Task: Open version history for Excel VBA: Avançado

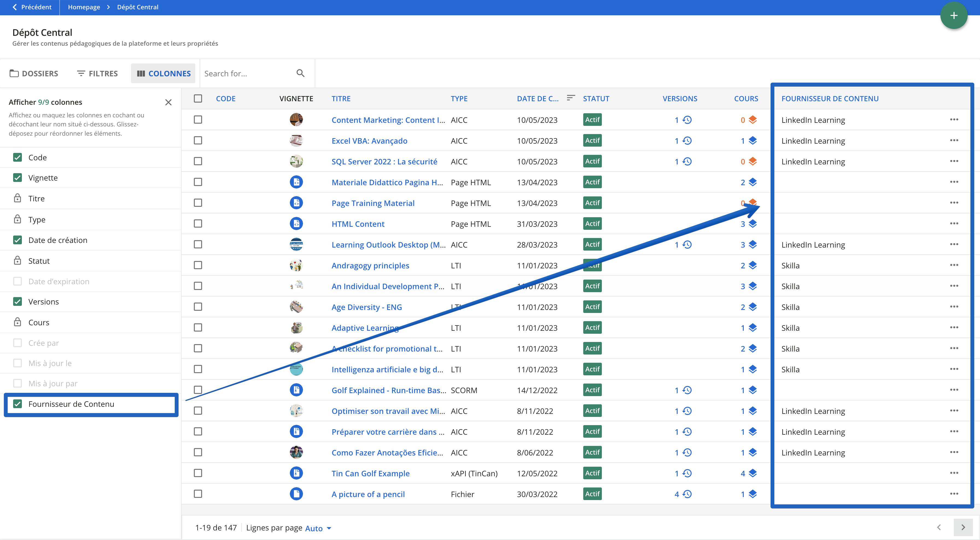Action: point(687,141)
